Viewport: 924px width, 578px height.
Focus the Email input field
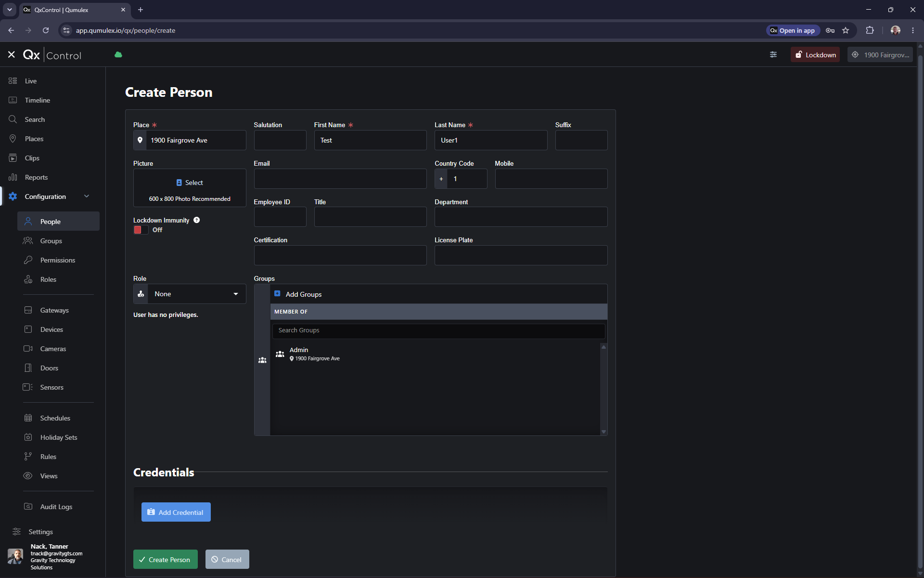click(340, 179)
